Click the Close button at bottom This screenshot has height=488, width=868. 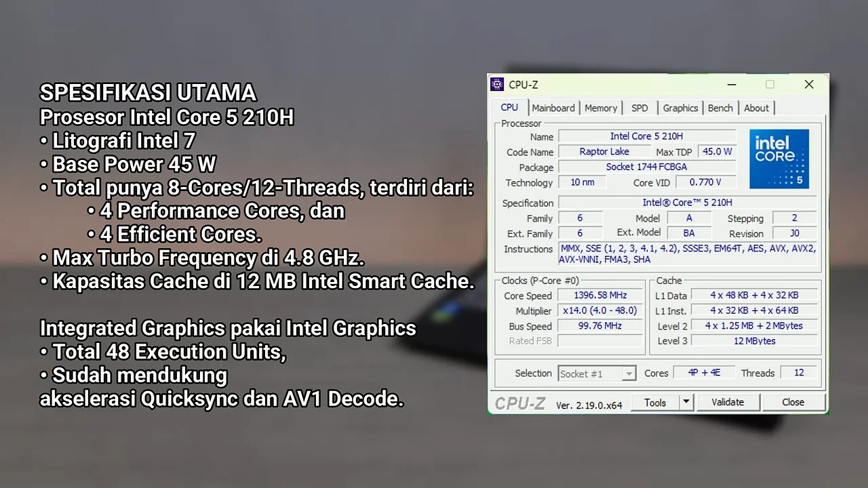793,403
